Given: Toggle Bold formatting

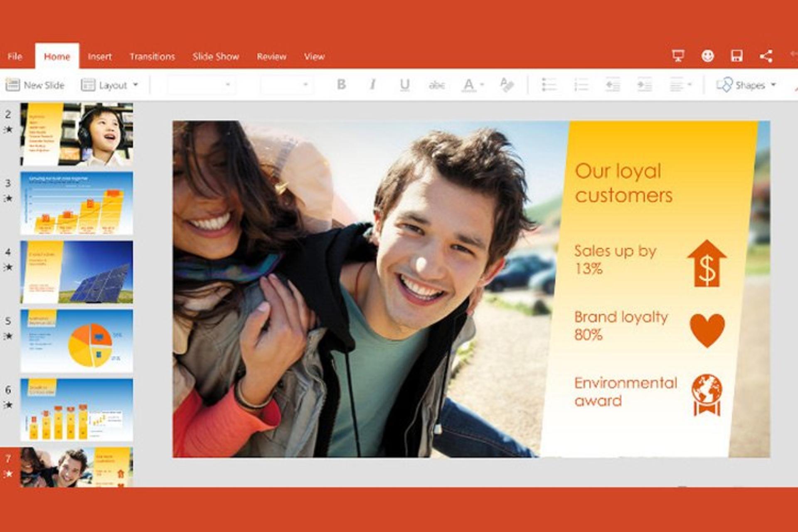Looking at the screenshot, I should (x=341, y=85).
